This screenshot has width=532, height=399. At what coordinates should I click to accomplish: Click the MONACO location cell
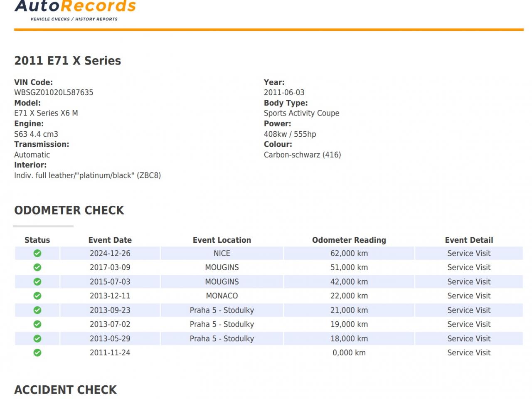(x=222, y=296)
